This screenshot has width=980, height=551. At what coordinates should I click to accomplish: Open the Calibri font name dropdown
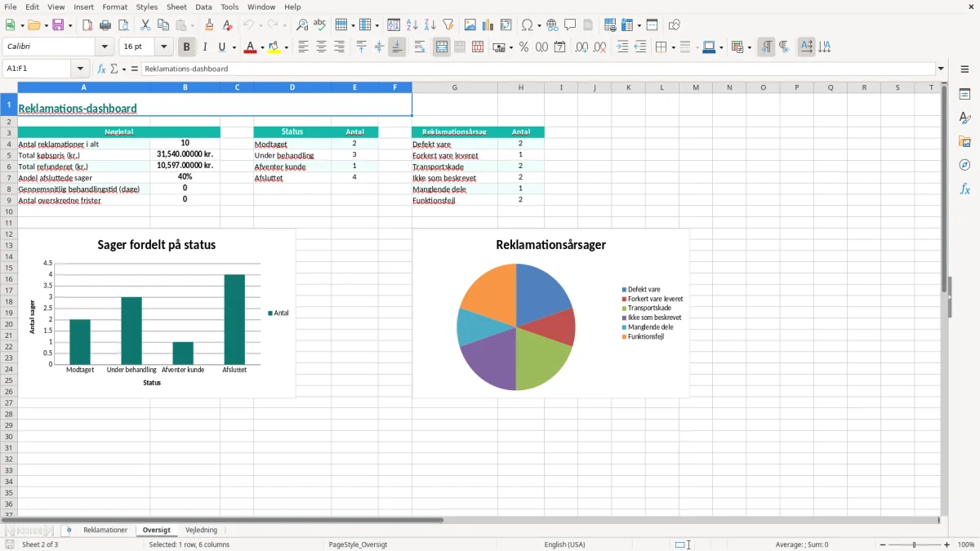[x=105, y=47]
